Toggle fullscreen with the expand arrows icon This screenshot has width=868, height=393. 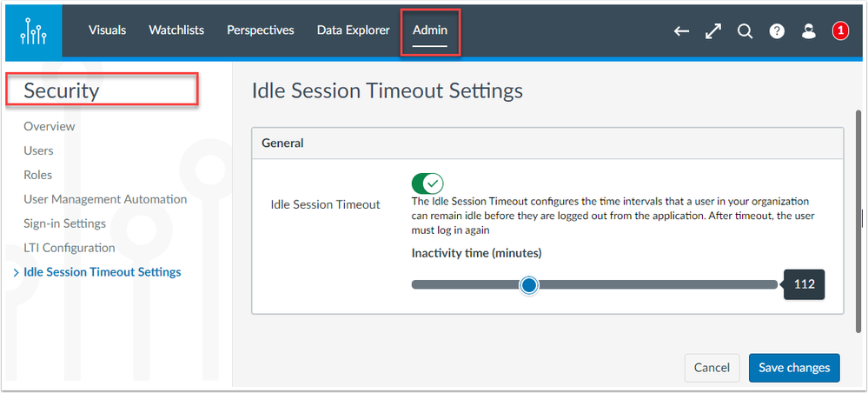pos(713,31)
